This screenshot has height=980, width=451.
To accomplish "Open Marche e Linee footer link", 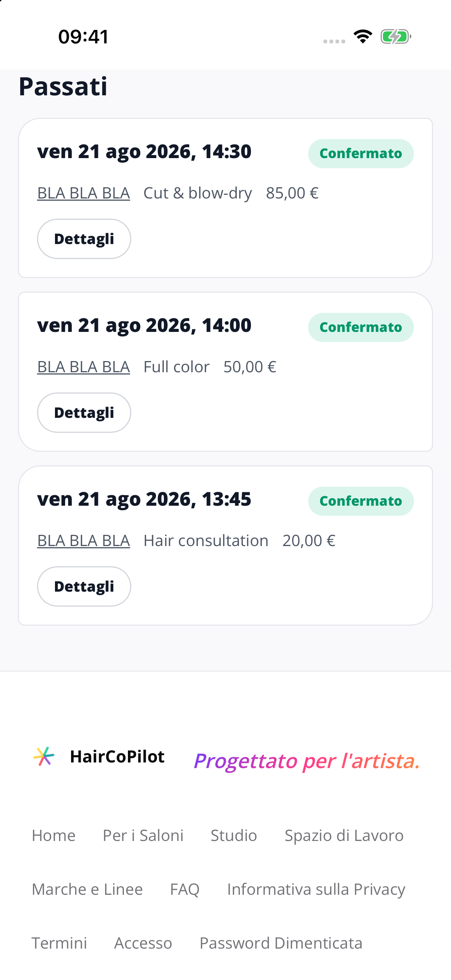I will pyautogui.click(x=87, y=890).
